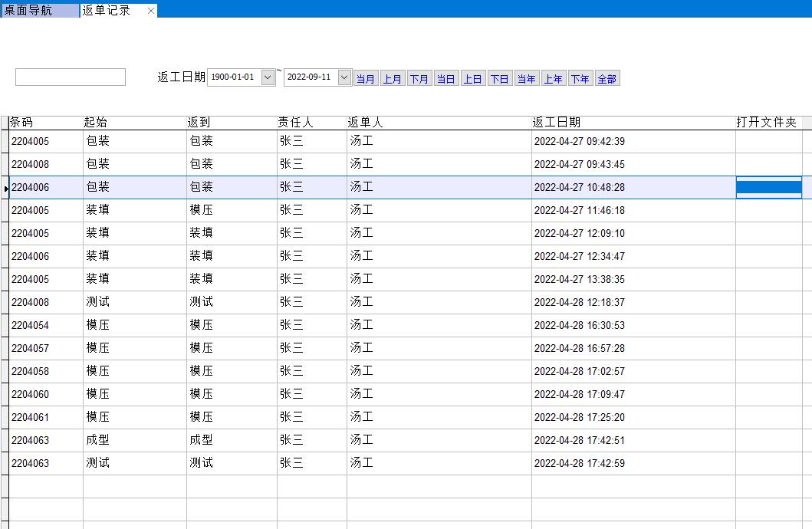The image size is (812, 529).
Task: Select the 返单记录 tab
Action: 107,11
